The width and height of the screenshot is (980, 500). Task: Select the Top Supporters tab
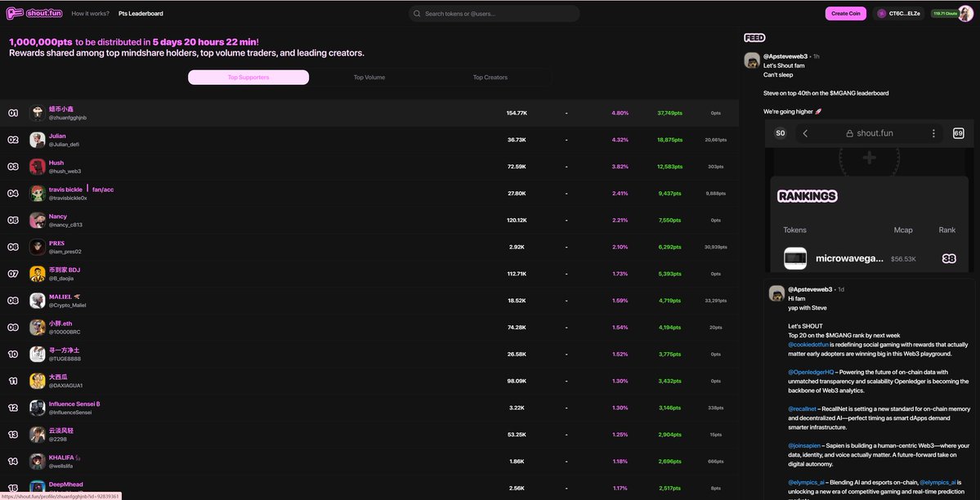point(248,78)
